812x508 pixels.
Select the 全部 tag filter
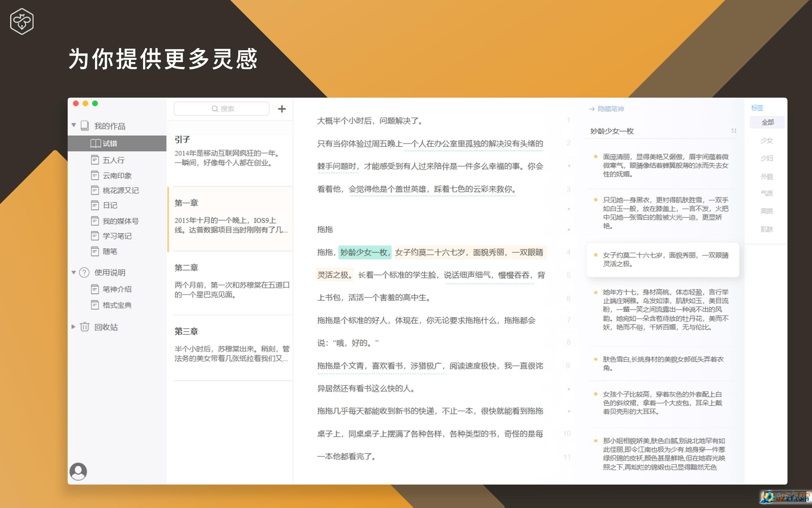(767, 122)
